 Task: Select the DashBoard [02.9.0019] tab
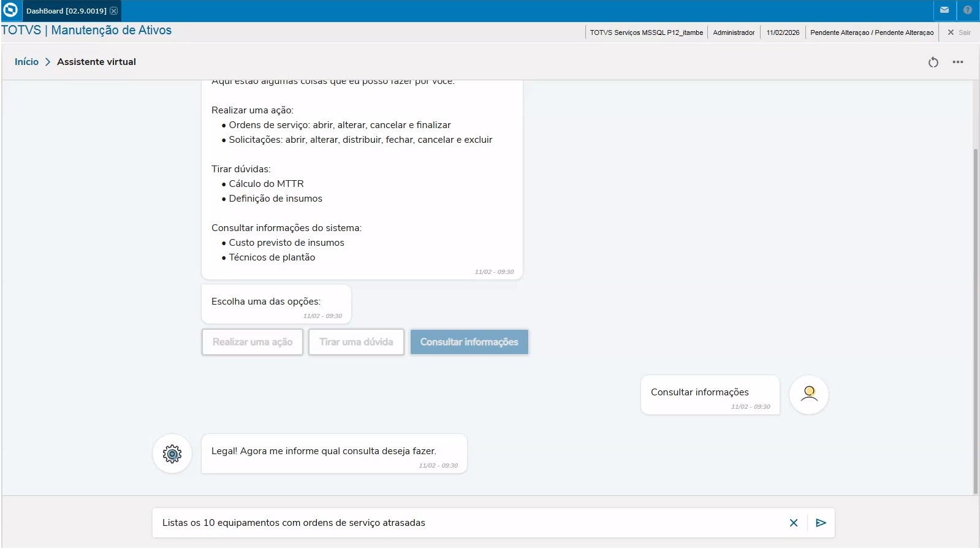coord(66,11)
